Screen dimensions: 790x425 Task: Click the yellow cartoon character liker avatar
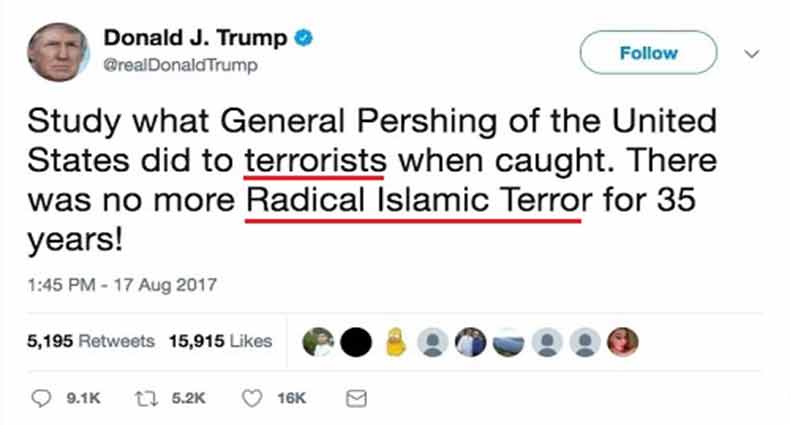pyautogui.click(x=396, y=342)
